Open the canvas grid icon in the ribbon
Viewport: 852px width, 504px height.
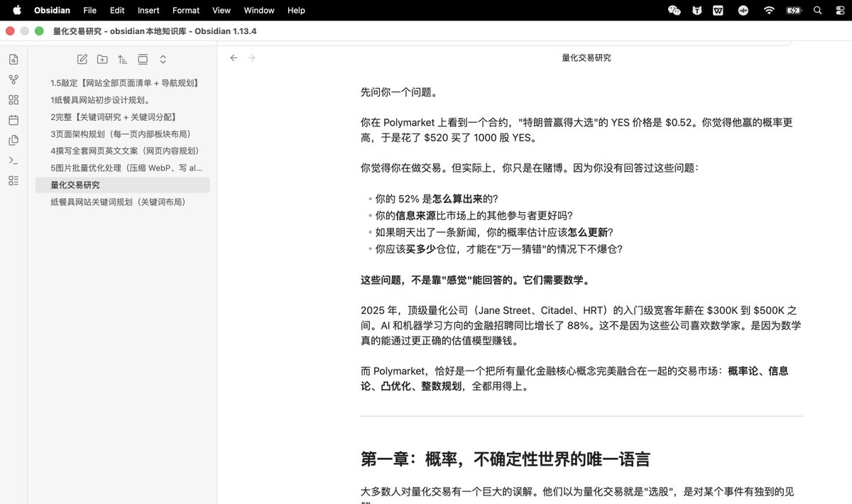(x=13, y=100)
